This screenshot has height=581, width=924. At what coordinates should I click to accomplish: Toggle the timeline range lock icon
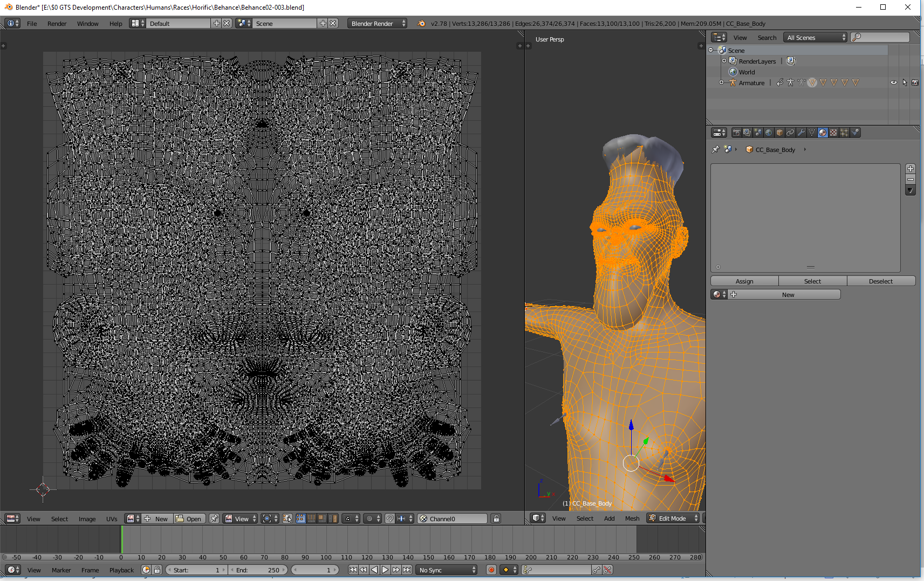point(157,570)
